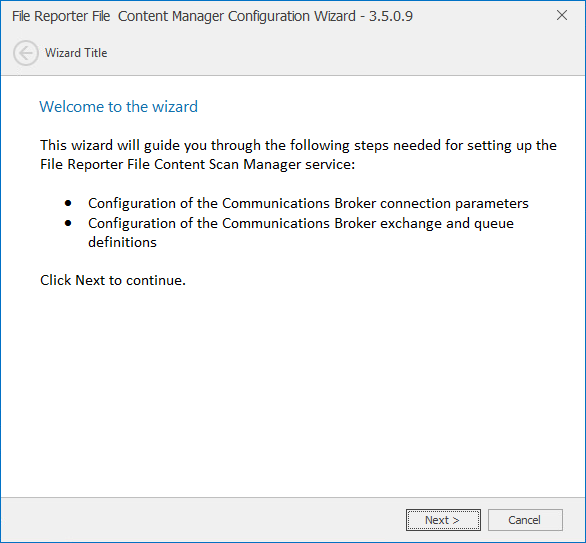Image resolution: width=586 pixels, height=543 pixels.
Task: Click Communications Broker in the first bullet
Action: click(299, 203)
